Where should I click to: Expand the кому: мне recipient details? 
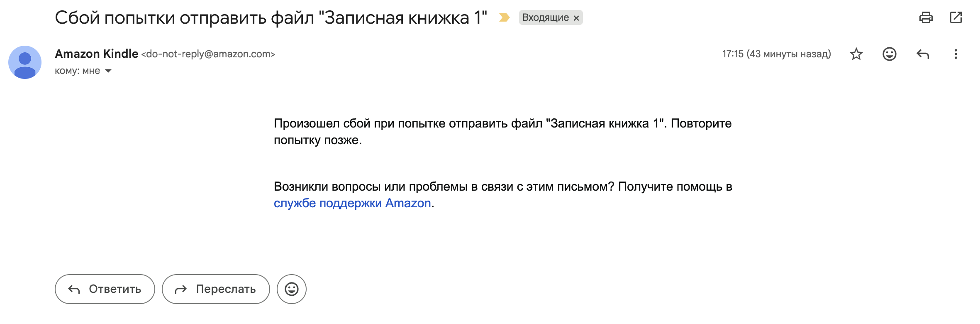(x=108, y=71)
